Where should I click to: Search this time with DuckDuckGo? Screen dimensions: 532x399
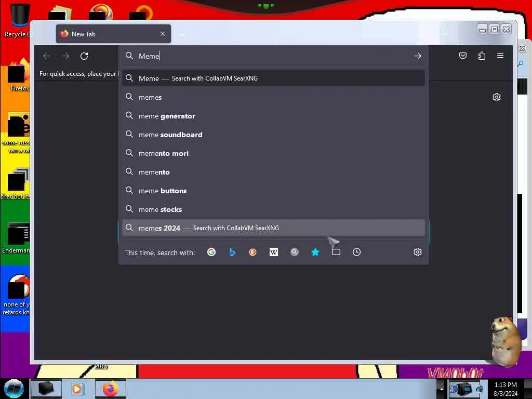tap(253, 252)
